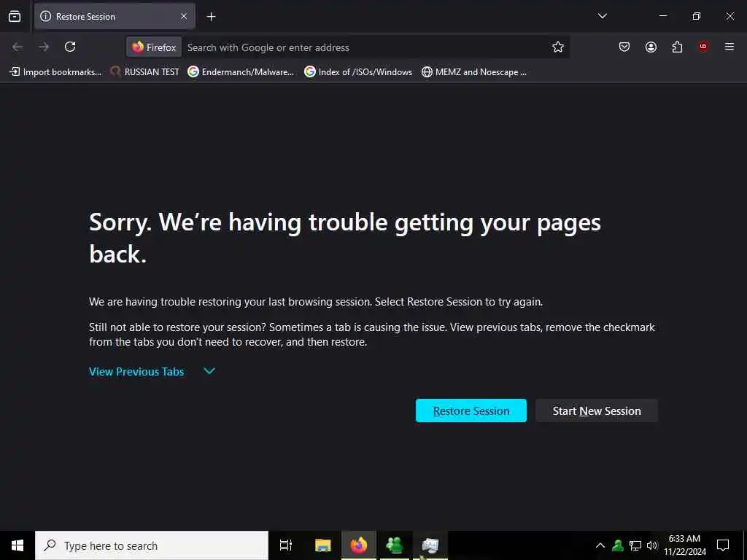Expand View Previous Tabs link

tap(136, 371)
